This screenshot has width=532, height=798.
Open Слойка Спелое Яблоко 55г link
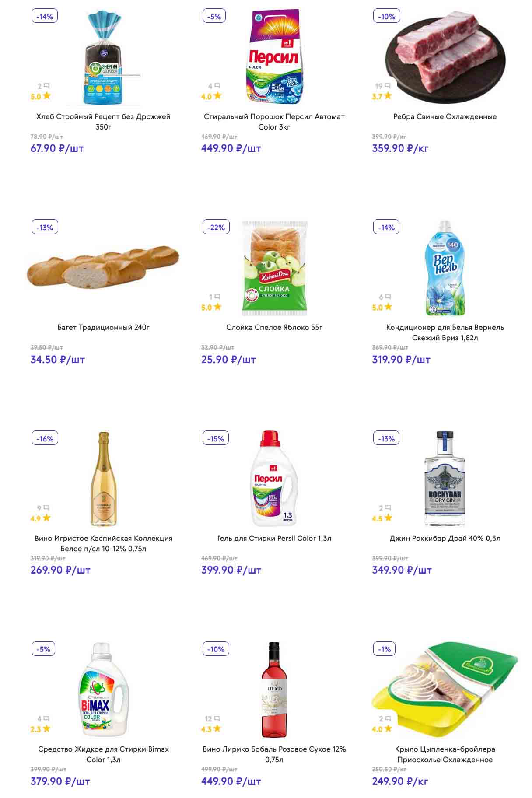click(x=274, y=327)
